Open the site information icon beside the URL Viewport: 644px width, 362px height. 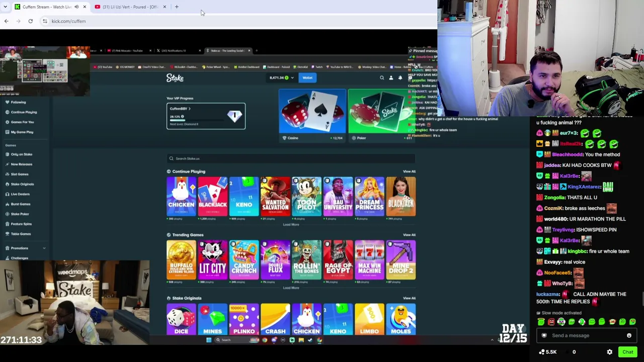45,21
